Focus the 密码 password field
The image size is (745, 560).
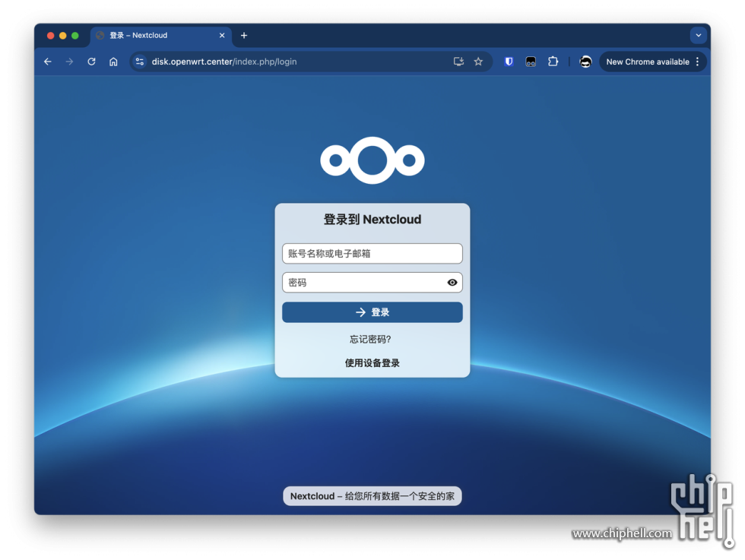(x=372, y=283)
